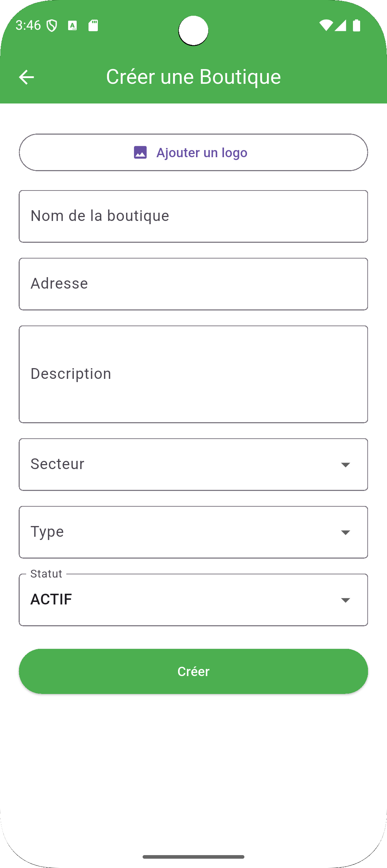Open the Statut dropdown arrow
This screenshot has width=387, height=868.
[345, 600]
